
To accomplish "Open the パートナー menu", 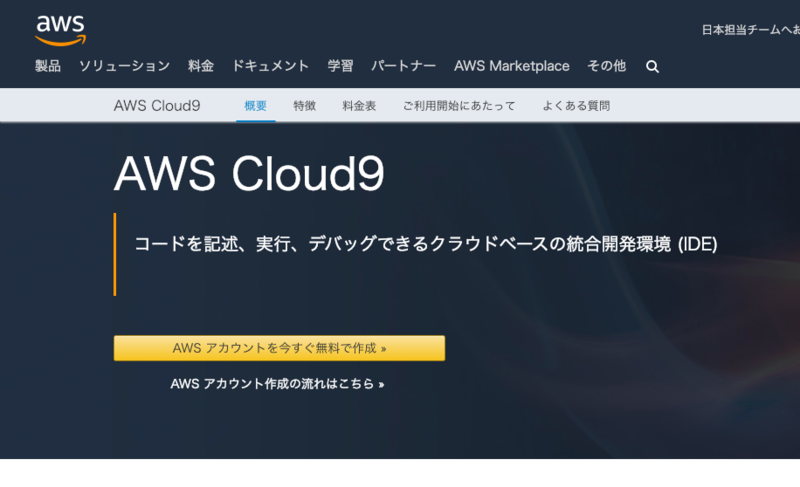I will tap(404, 66).
